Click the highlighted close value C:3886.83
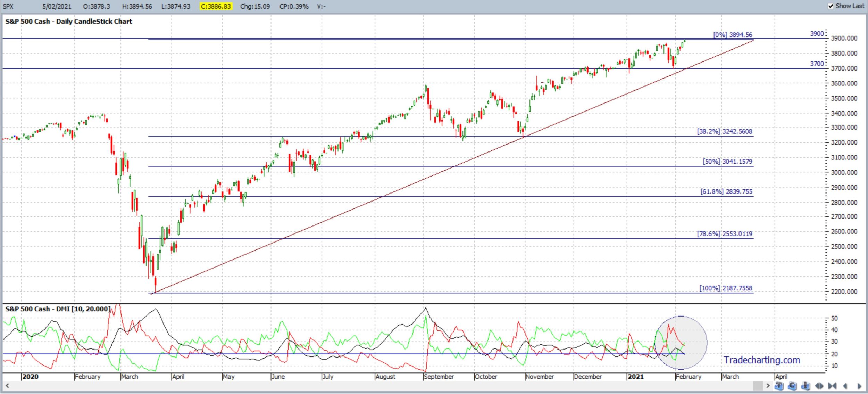Image resolution: width=868 pixels, height=394 pixels. click(x=216, y=7)
